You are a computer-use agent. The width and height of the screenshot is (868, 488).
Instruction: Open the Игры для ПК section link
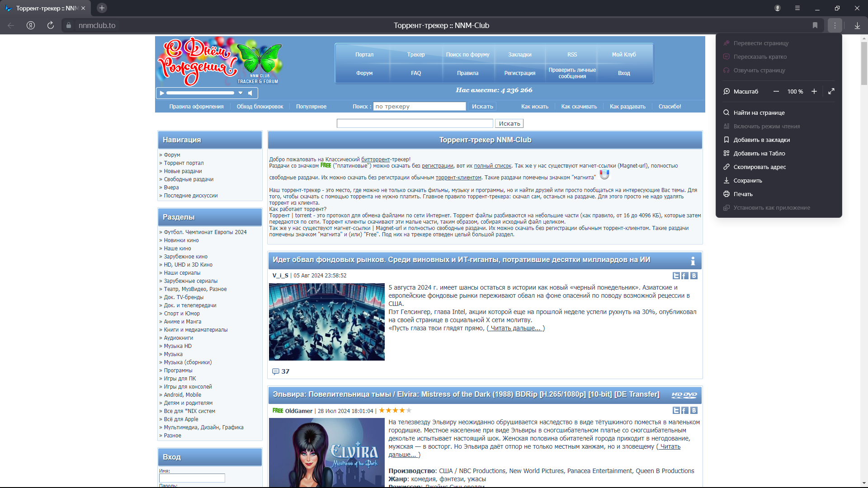pos(180,379)
